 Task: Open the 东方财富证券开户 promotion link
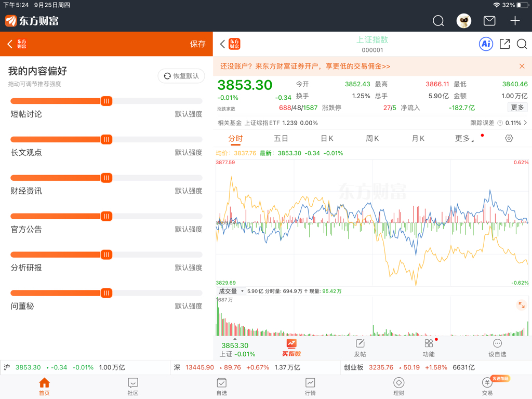click(305, 66)
